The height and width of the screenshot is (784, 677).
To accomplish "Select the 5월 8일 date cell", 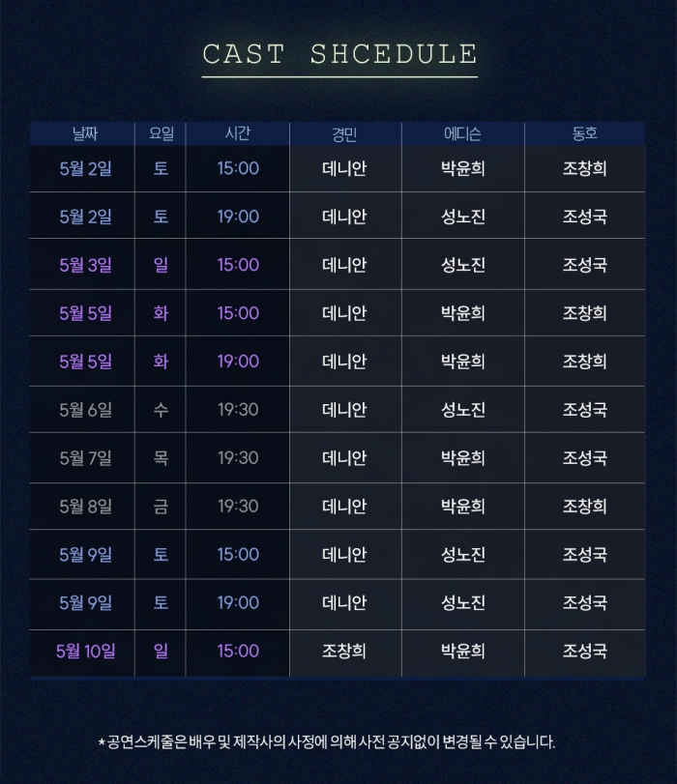I will [85, 507].
